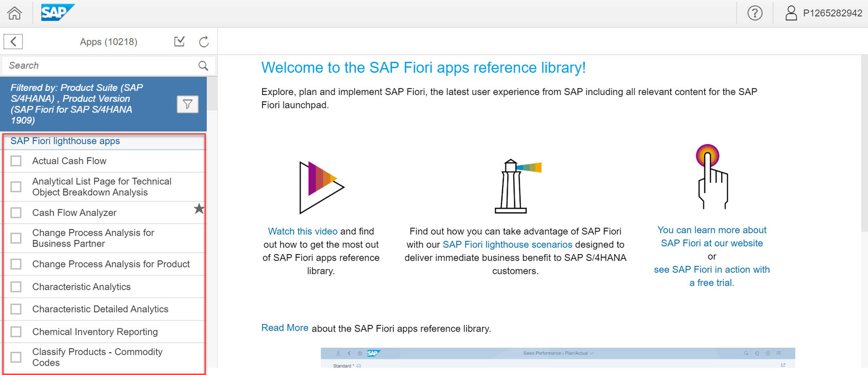
Task: Activate the multi-select checklist icon
Action: tap(179, 41)
